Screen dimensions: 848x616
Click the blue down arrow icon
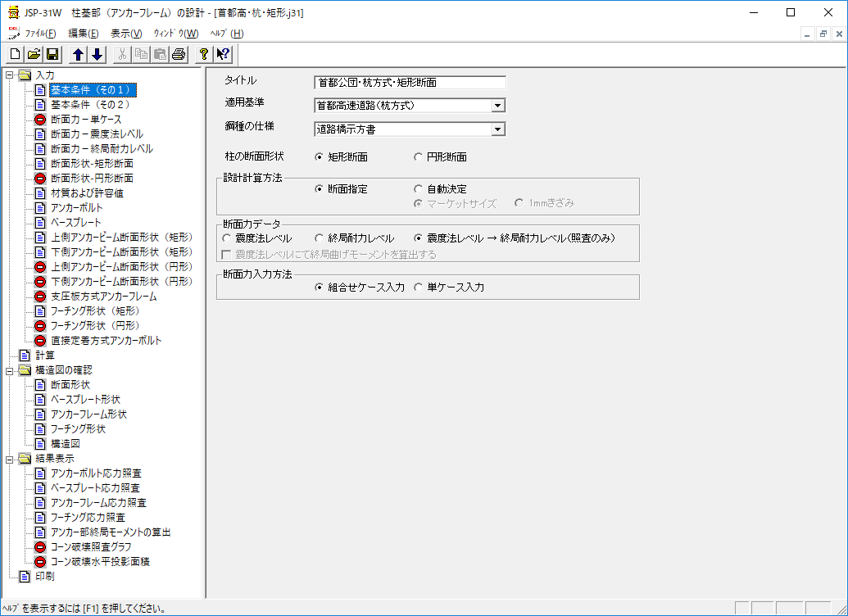[97, 55]
